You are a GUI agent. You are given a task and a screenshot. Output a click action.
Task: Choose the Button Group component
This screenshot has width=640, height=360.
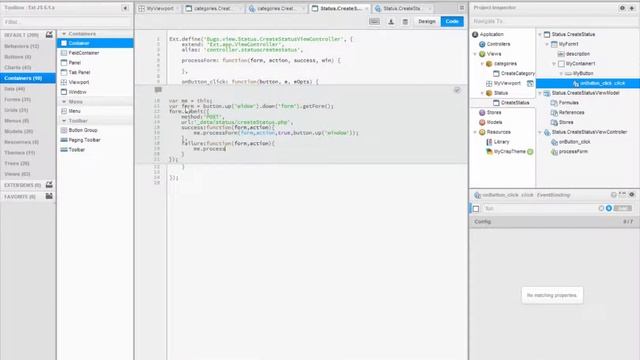point(95,130)
